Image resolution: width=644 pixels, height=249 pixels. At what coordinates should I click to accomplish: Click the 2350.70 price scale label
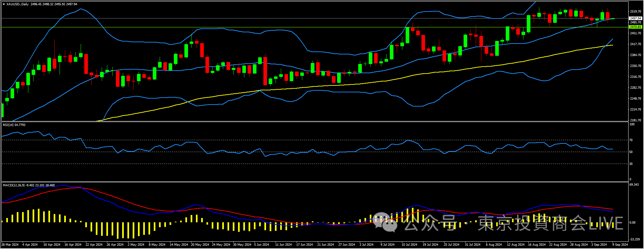(x=635, y=66)
